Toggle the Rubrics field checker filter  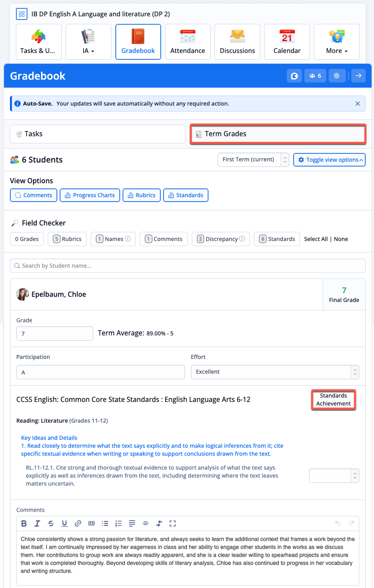coord(67,239)
